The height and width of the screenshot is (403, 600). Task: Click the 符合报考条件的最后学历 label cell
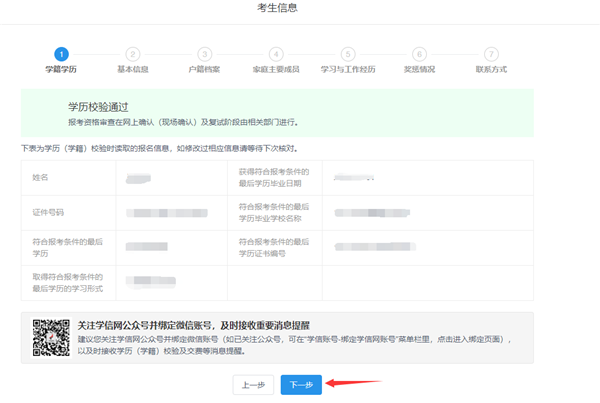coord(68,248)
